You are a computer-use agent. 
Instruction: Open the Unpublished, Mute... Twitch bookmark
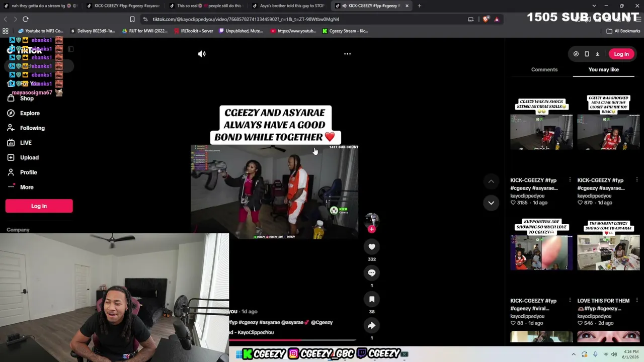[x=241, y=31]
